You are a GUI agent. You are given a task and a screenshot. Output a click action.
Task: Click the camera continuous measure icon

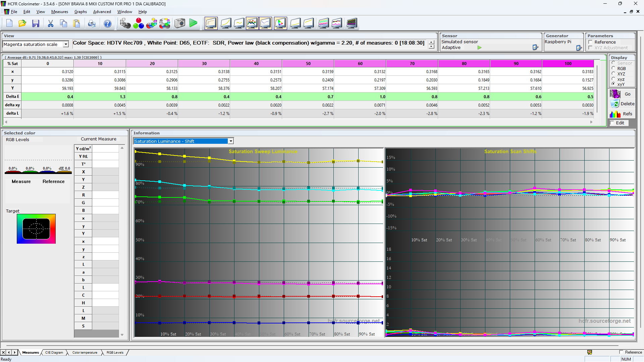[x=180, y=23]
